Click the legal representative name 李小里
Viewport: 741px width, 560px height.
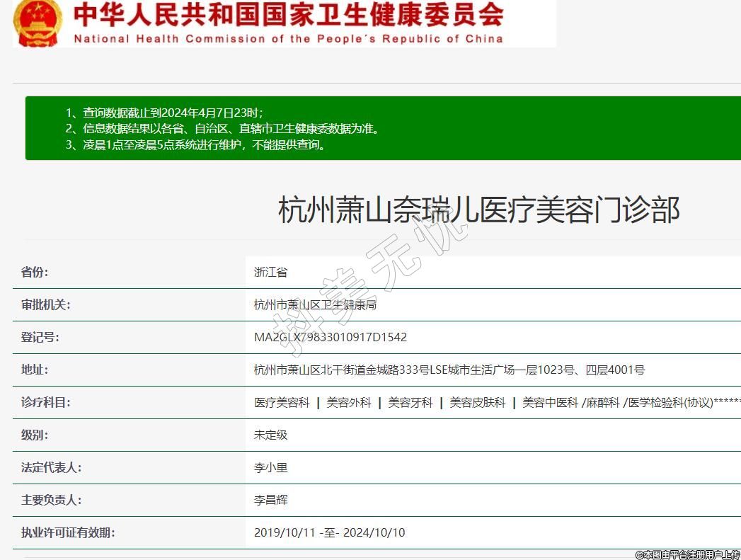[x=270, y=468]
